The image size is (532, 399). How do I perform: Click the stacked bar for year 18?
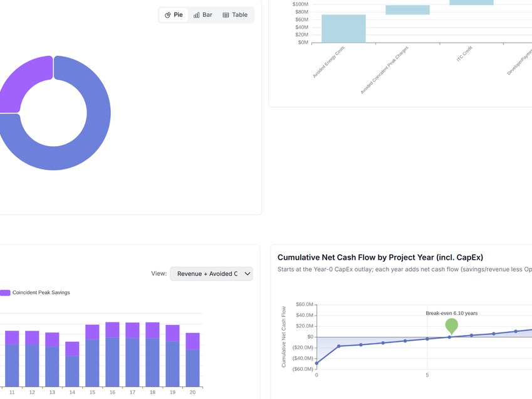152,354
